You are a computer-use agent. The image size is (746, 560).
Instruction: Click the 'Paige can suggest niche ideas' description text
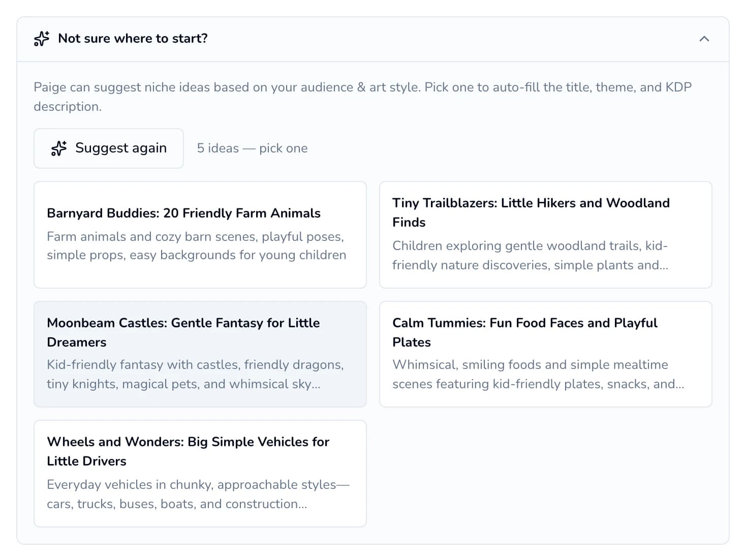click(363, 97)
